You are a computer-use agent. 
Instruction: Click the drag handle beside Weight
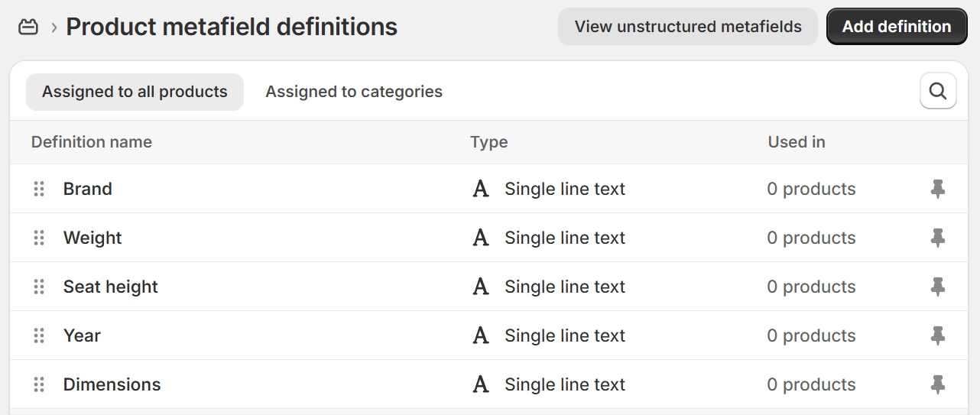tap(39, 238)
